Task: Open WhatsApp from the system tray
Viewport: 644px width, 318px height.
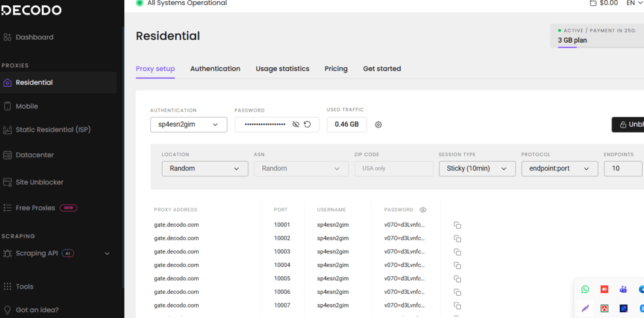Action: [585, 289]
